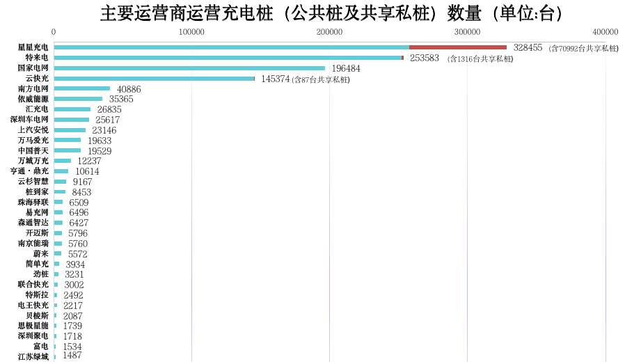Viewport: 625px width, 364px height.
Task: Select the 依威能源 label
Action: 33,98
